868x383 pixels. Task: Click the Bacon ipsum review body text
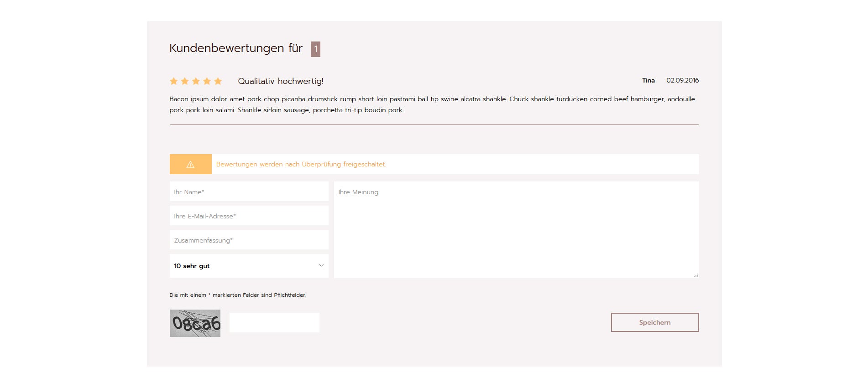[x=432, y=104]
